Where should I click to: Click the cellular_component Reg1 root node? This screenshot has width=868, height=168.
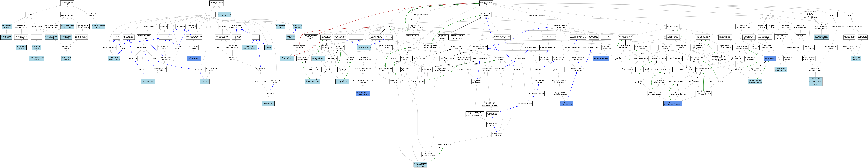tap(216, 3)
